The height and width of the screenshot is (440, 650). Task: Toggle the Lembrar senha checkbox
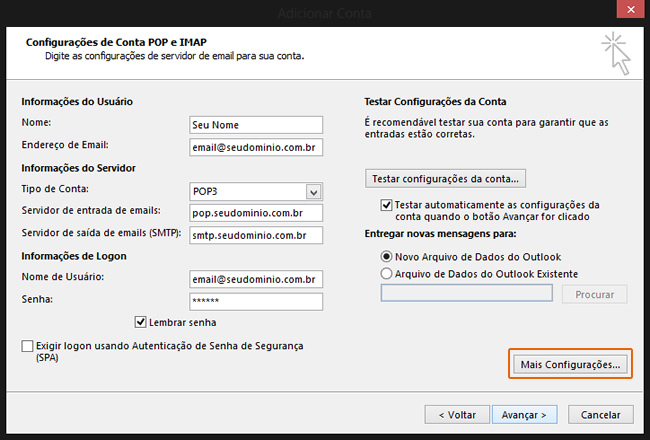pyautogui.click(x=141, y=322)
